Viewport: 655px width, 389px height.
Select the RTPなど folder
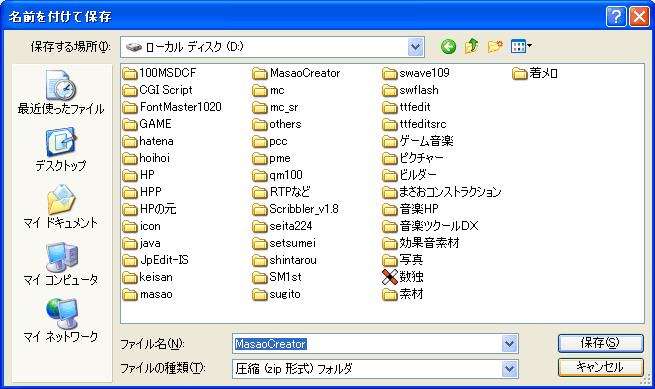282,192
